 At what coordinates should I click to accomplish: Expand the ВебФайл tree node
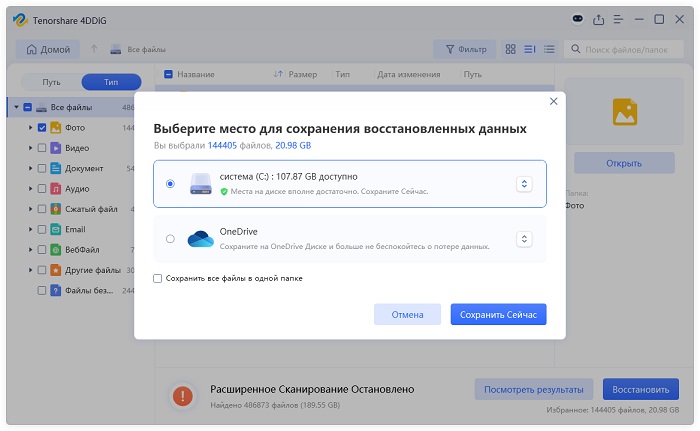point(30,250)
